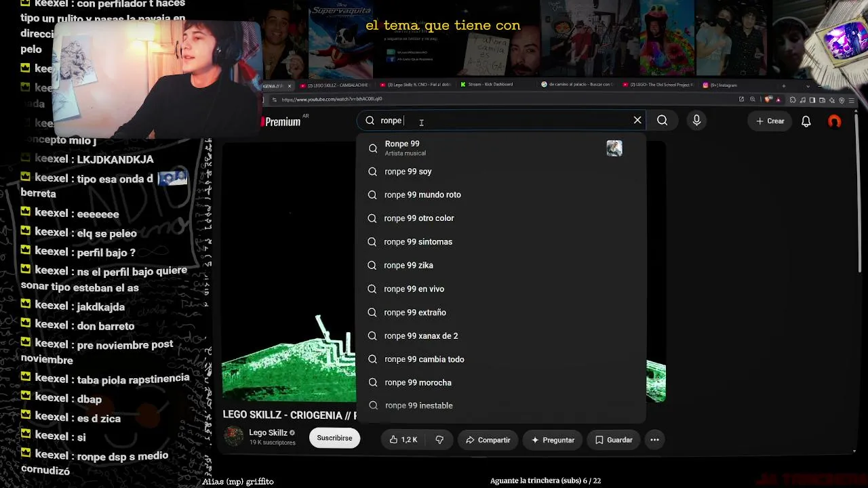Image resolution: width=868 pixels, height=488 pixels.
Task: Click the webcam overlay of the streamer
Action: [156, 78]
